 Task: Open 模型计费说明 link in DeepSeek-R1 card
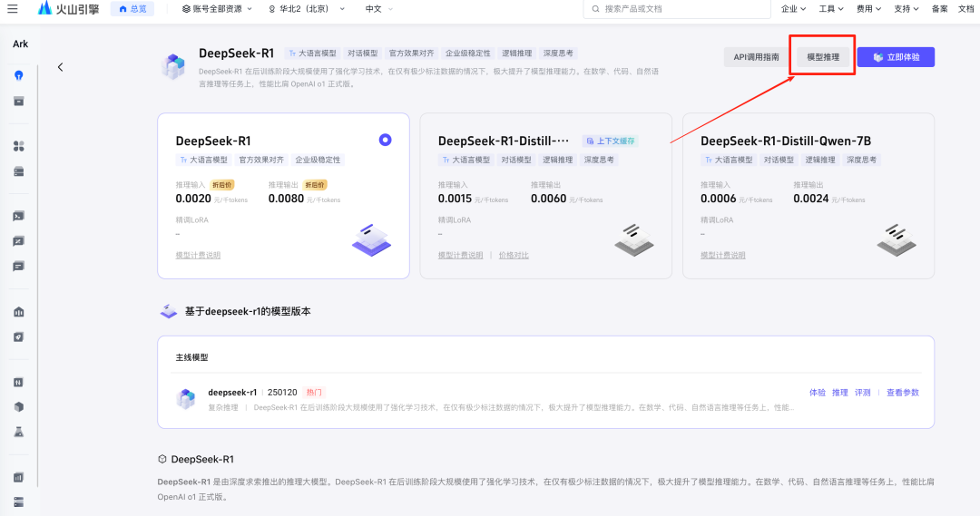198,255
